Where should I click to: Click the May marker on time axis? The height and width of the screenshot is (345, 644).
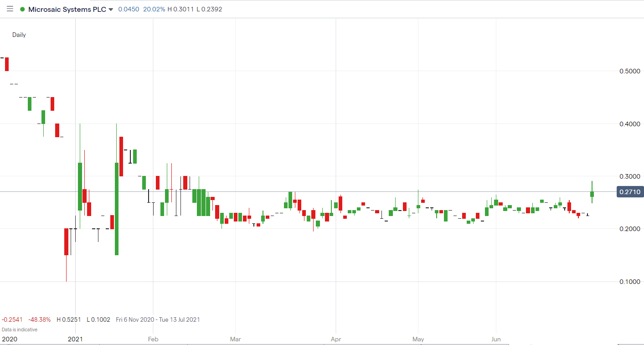(x=418, y=339)
